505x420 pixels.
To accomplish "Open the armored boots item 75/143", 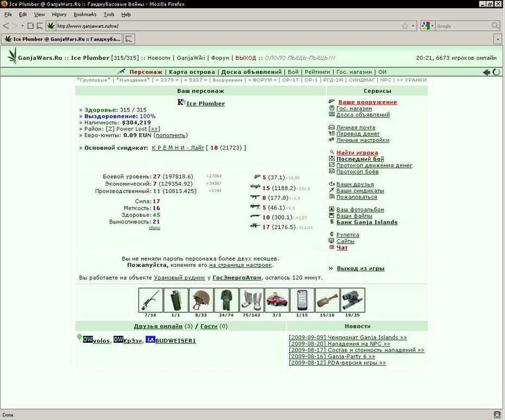I will click(251, 300).
